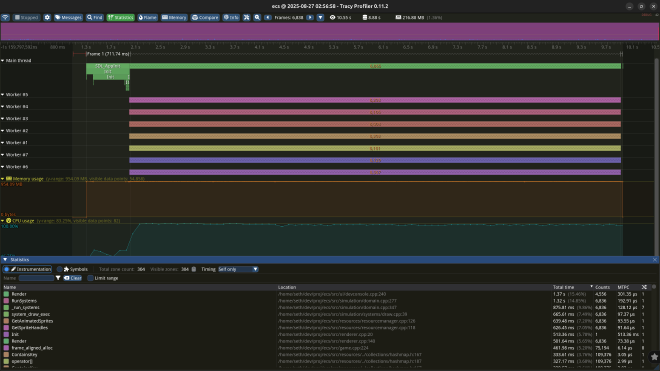
Task: Close the Statistics panel
Action: pyautogui.click(x=655, y=260)
